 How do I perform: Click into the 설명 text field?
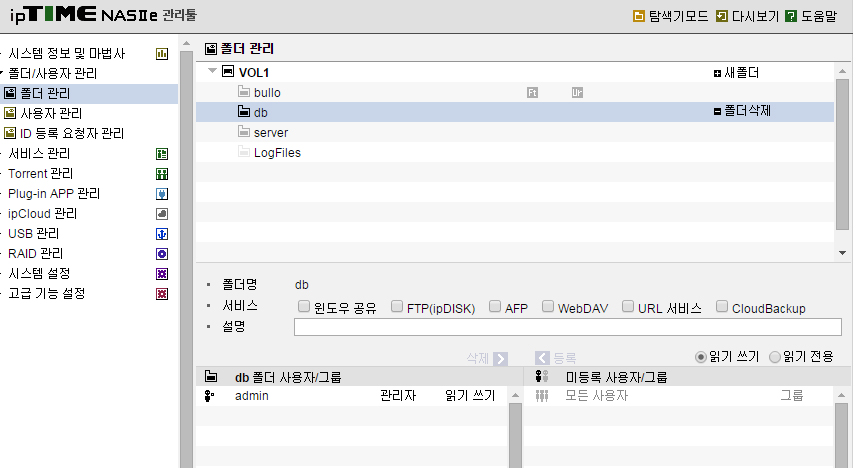[x=568, y=327]
